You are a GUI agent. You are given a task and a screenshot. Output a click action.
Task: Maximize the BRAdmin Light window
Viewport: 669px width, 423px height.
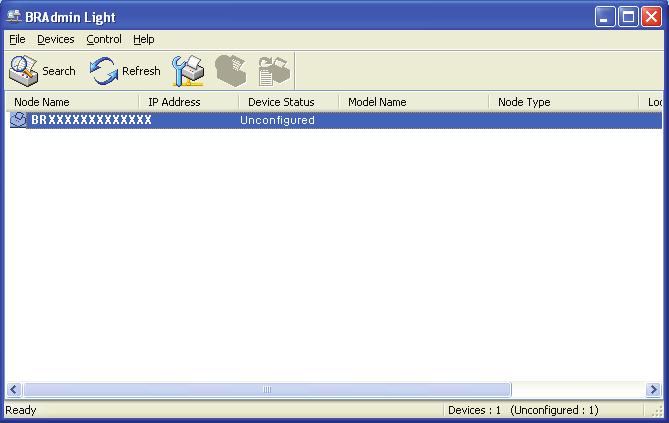tap(628, 17)
